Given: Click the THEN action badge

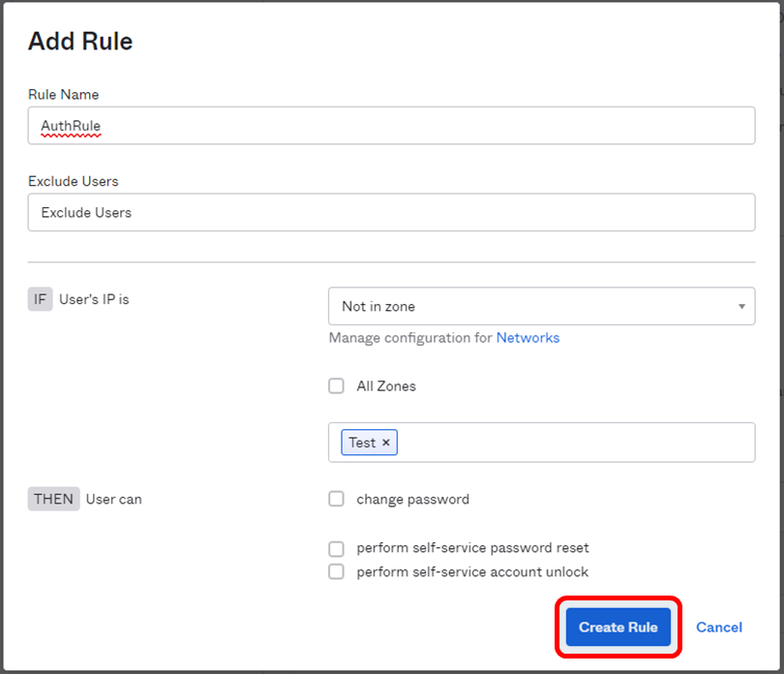Looking at the screenshot, I should [53, 499].
